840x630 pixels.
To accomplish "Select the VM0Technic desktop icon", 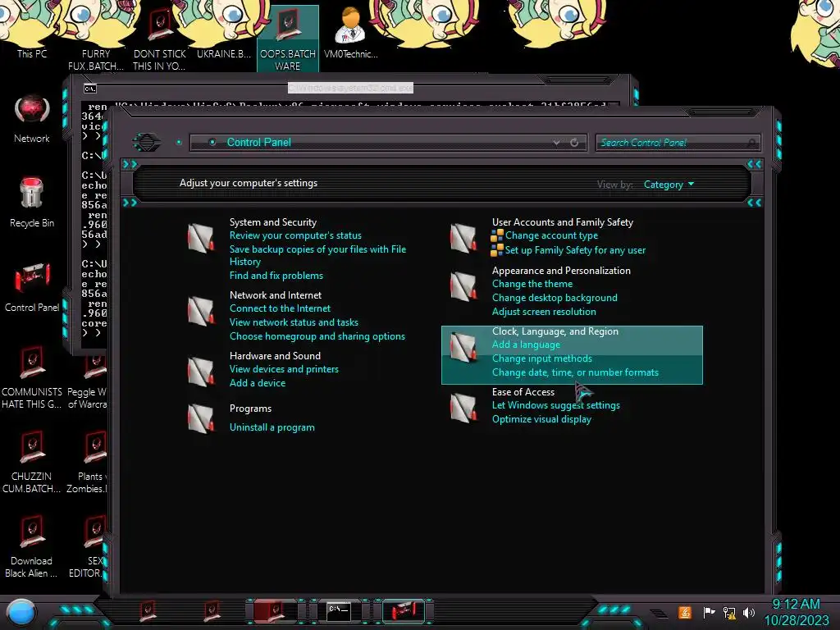I will (351, 33).
